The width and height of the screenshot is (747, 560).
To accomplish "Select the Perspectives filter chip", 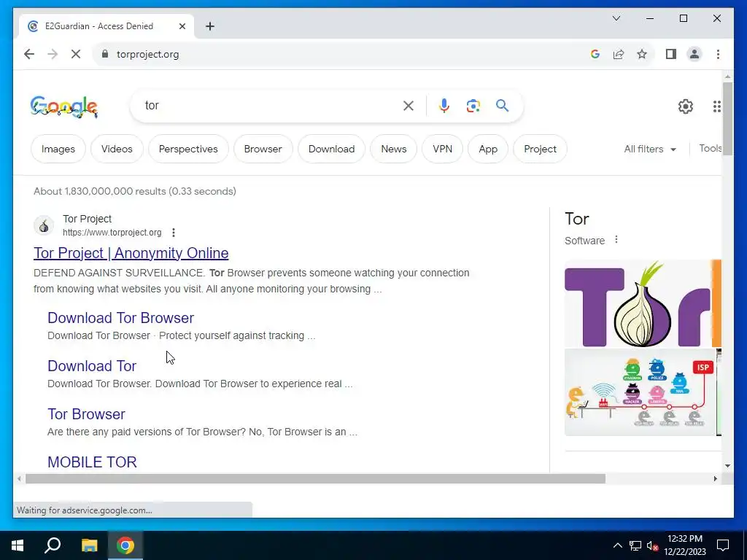I will (188, 149).
